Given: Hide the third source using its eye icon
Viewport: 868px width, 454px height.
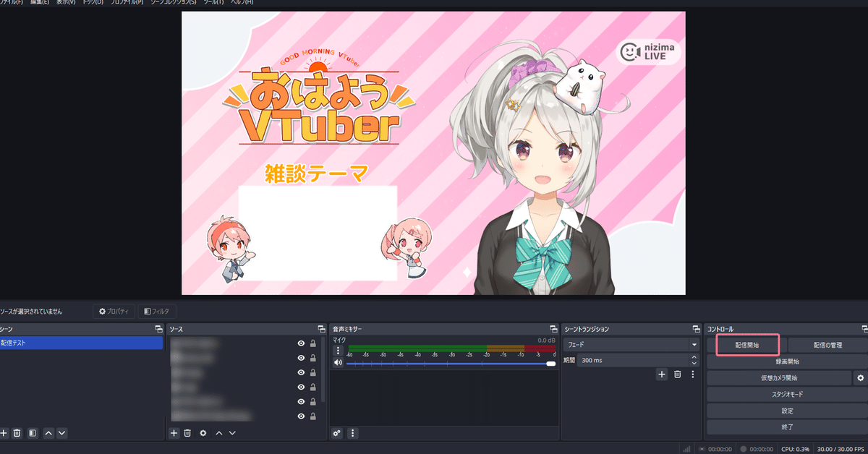Looking at the screenshot, I should pos(301,373).
